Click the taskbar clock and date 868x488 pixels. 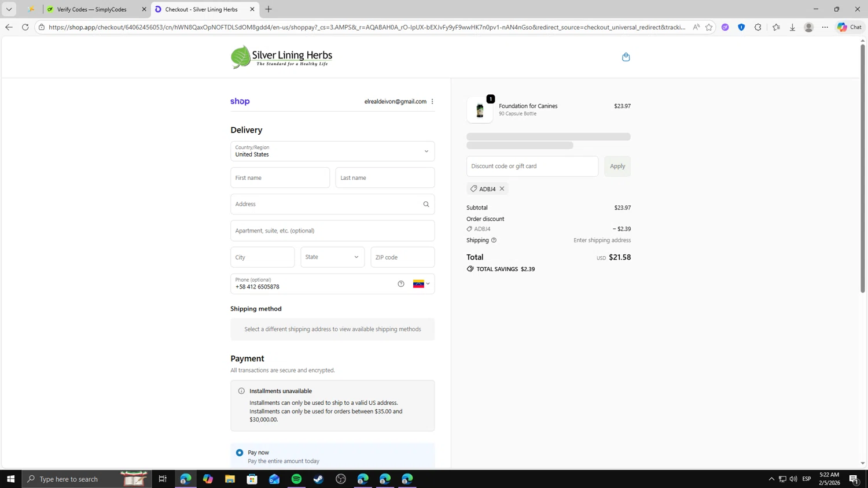(x=829, y=479)
